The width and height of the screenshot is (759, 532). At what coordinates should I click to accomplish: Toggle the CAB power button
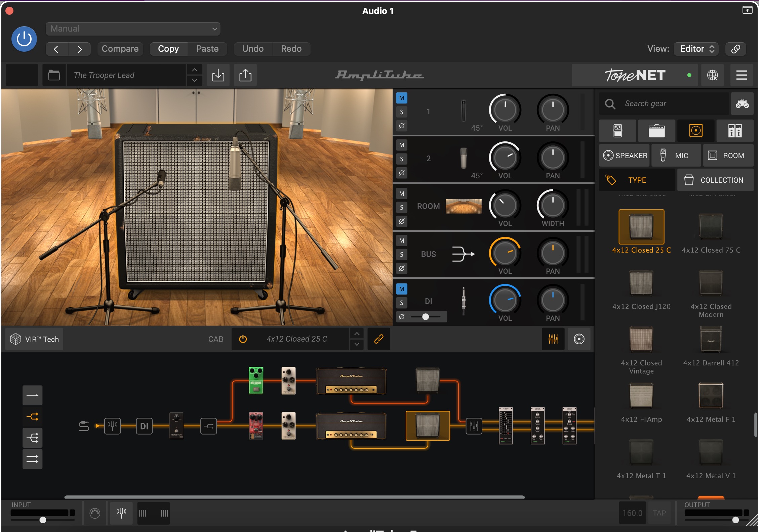point(243,339)
